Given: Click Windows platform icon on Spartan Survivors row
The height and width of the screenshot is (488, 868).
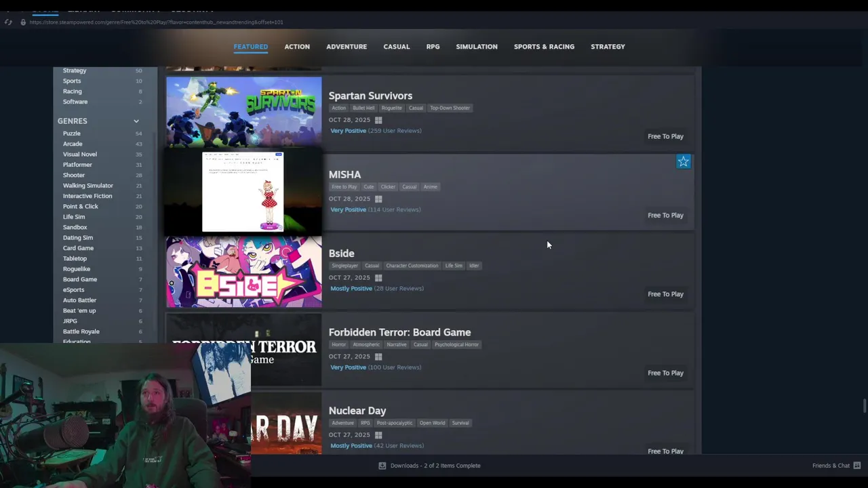Looking at the screenshot, I should pos(378,120).
